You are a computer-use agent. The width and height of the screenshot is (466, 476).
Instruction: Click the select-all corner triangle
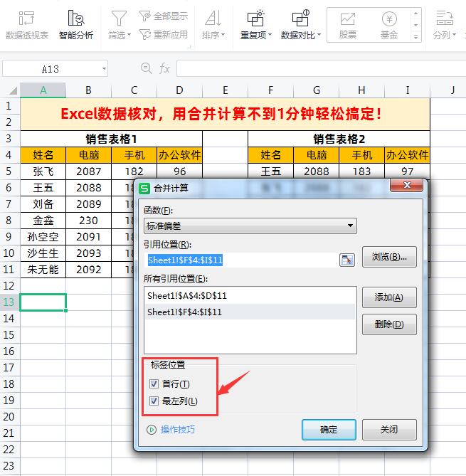tap(13, 90)
